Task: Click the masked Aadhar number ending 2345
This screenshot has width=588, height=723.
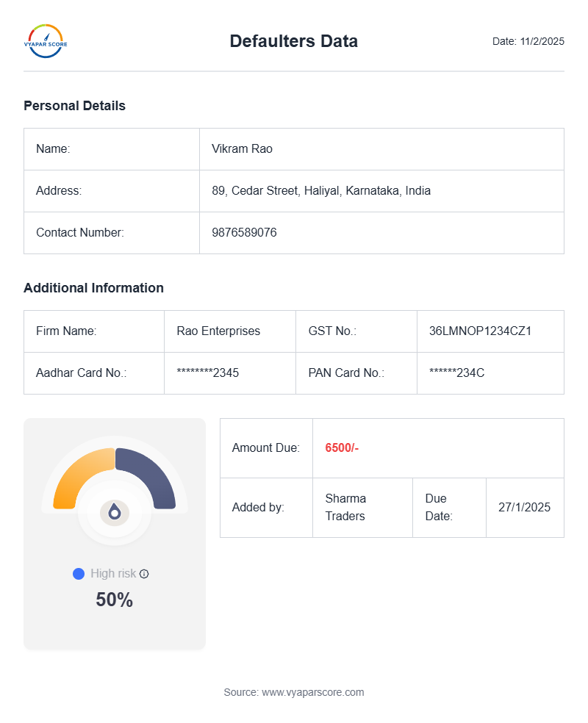Action: tap(207, 373)
